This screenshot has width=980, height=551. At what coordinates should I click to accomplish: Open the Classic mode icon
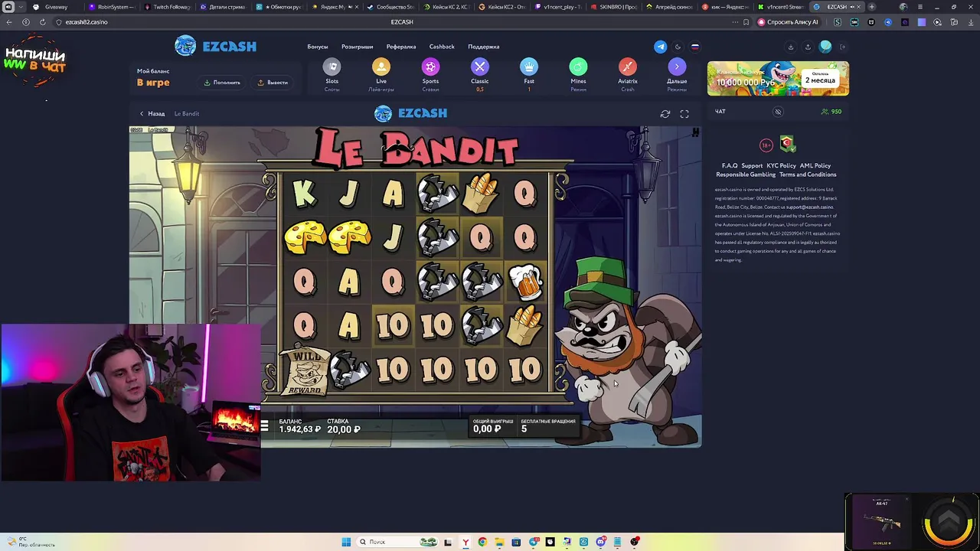479,67
